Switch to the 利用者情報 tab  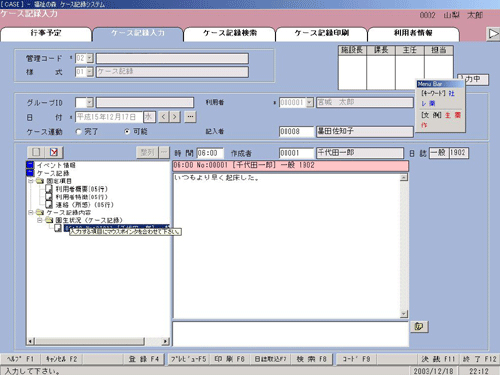tap(413, 33)
